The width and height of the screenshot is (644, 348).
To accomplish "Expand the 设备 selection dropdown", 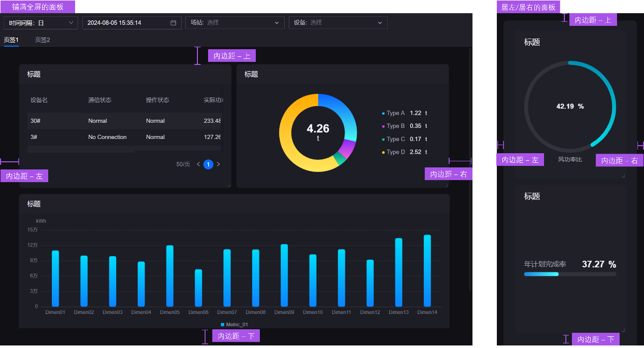I will point(337,23).
